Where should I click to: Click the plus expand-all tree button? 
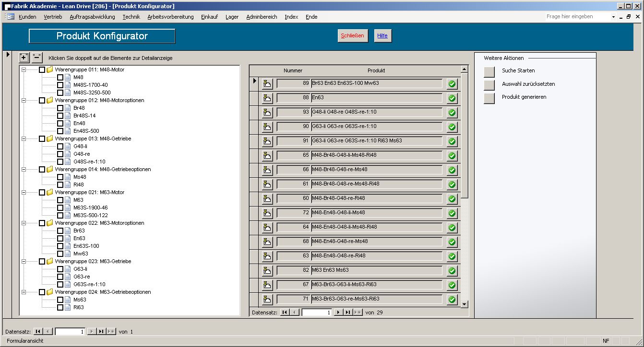click(x=24, y=58)
